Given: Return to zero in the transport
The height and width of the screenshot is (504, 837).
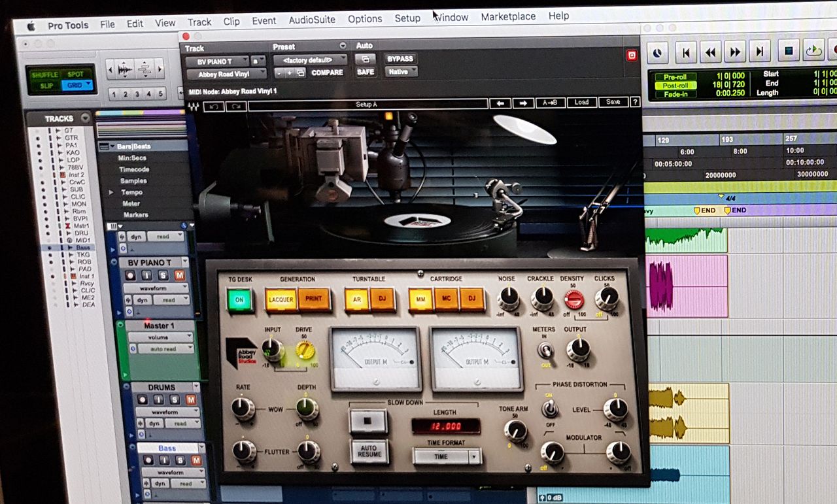Looking at the screenshot, I should pyautogui.click(x=685, y=52).
